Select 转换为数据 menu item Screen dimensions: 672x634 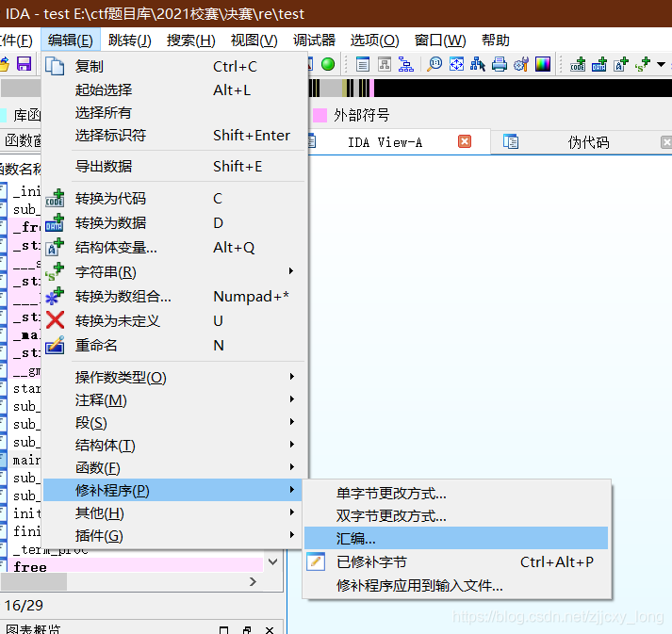[x=175, y=222]
